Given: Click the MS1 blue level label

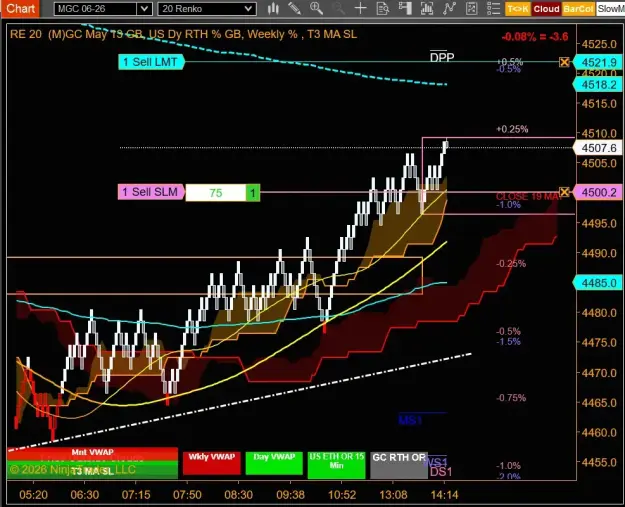Looking at the screenshot, I should (410, 420).
